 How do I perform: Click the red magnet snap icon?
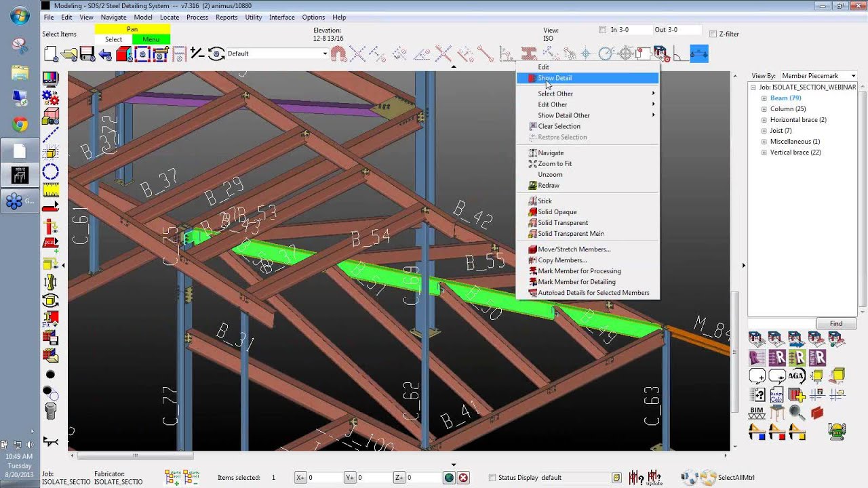(338, 54)
